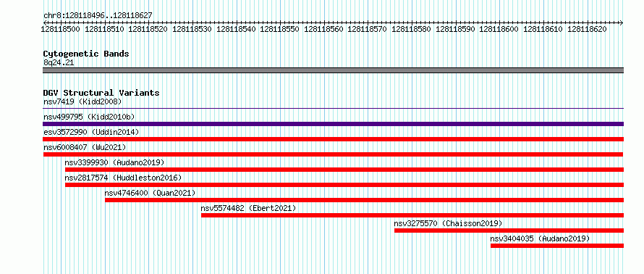Click ruler position 128118610
644x274 pixels.
[x=543, y=29]
